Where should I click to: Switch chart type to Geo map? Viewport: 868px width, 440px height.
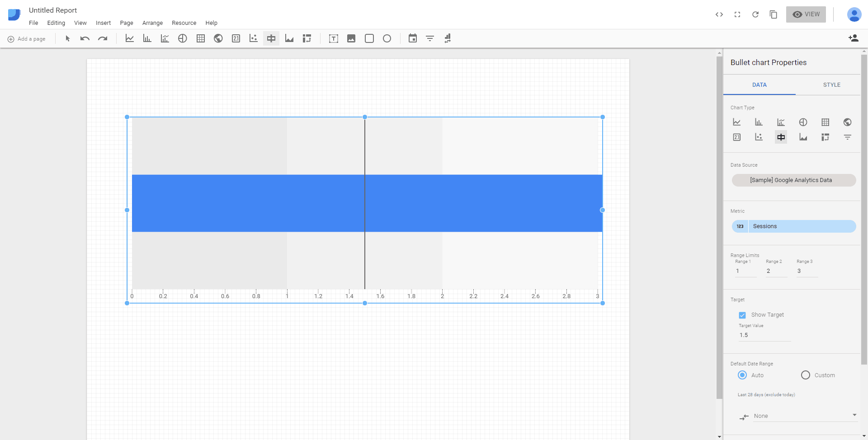[x=847, y=122]
